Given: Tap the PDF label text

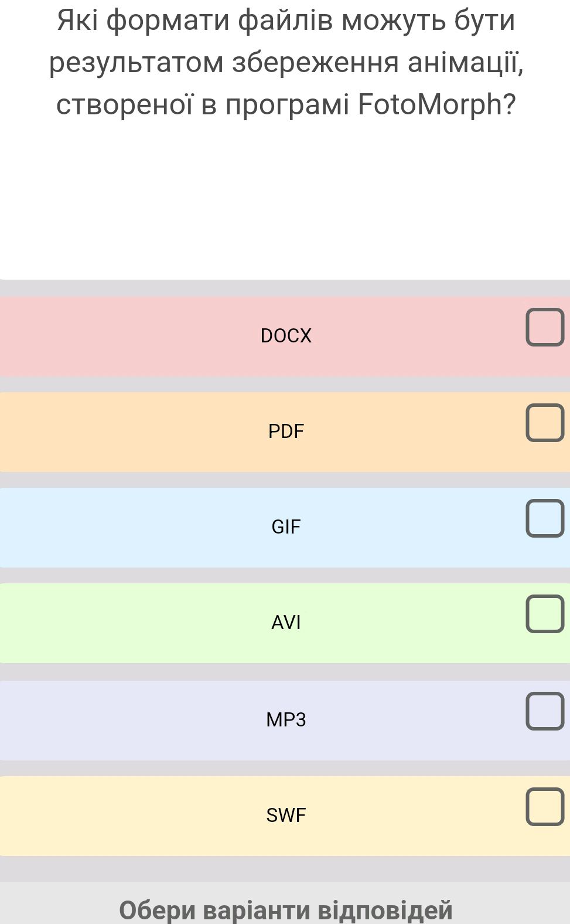Looking at the screenshot, I should pos(286,432).
